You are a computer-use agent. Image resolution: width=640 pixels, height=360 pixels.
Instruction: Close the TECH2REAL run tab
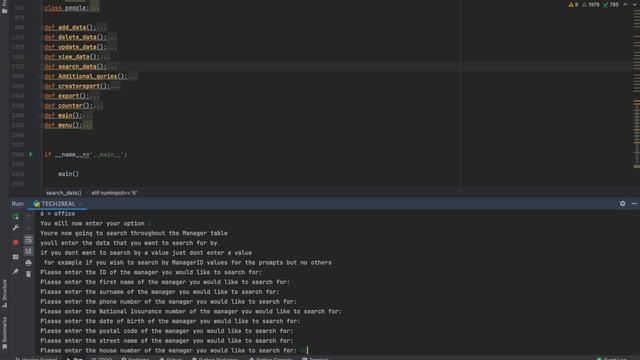81,204
